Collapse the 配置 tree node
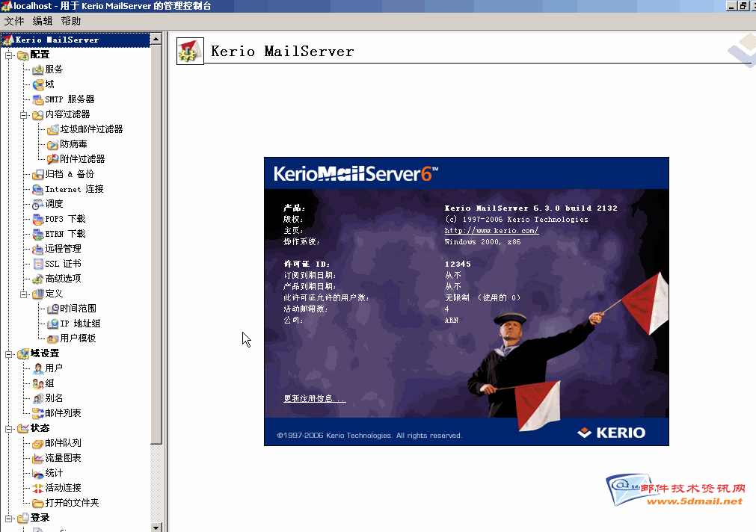The height and width of the screenshot is (532, 756). pyautogui.click(x=9, y=55)
